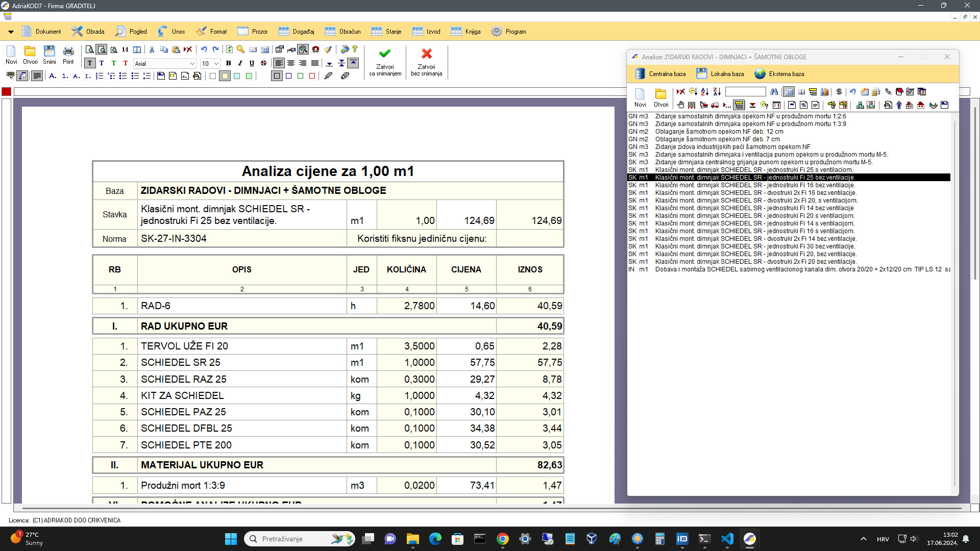Click Snimi save button in main toolbar

50,55
